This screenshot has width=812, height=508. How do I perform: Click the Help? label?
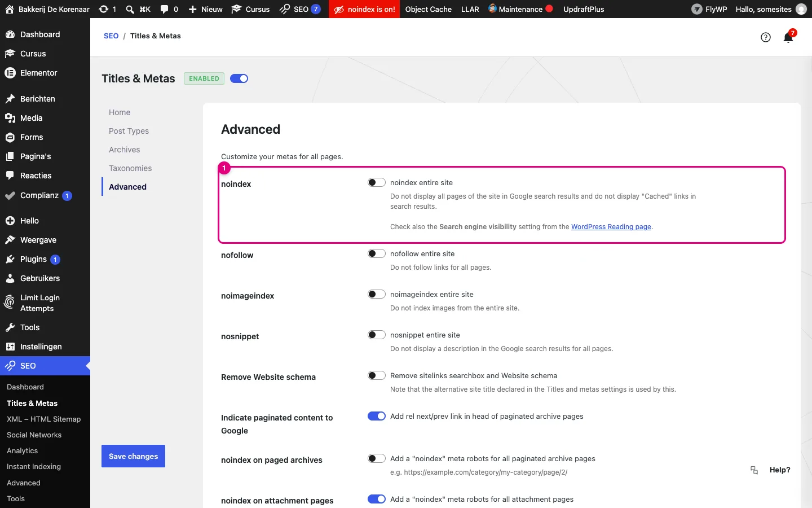click(780, 470)
